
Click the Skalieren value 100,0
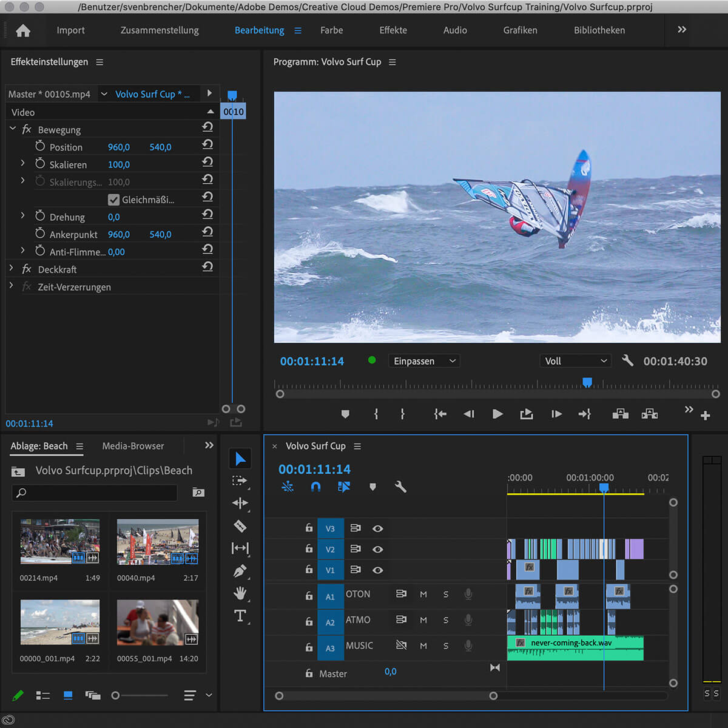(119, 164)
